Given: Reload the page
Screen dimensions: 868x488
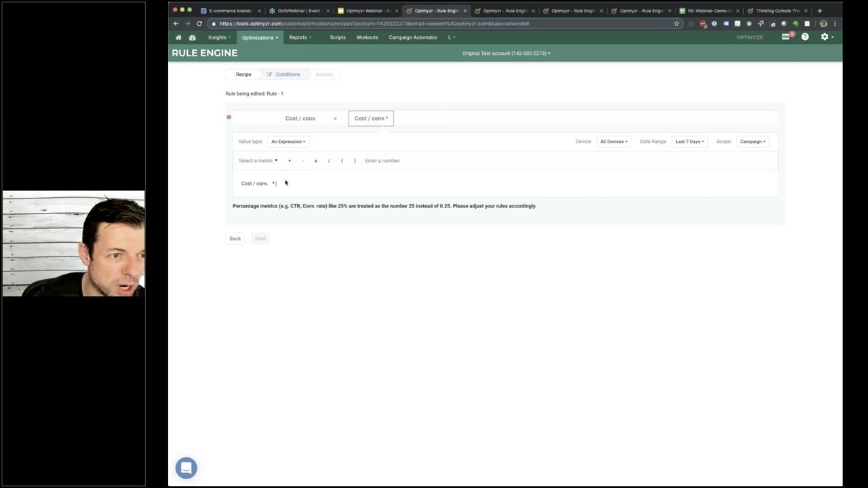Looking at the screenshot, I should (199, 24).
